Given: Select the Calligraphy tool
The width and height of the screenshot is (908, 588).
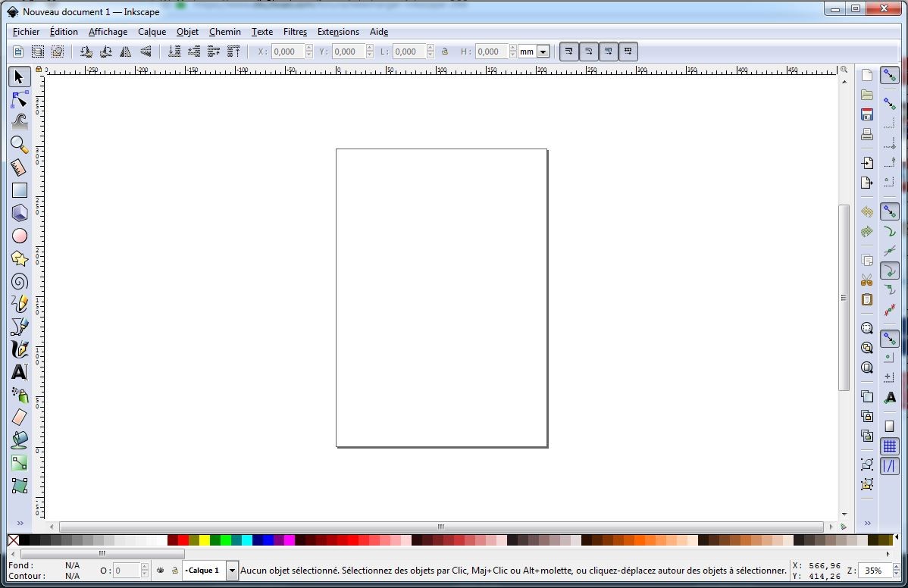Looking at the screenshot, I should point(19,349).
